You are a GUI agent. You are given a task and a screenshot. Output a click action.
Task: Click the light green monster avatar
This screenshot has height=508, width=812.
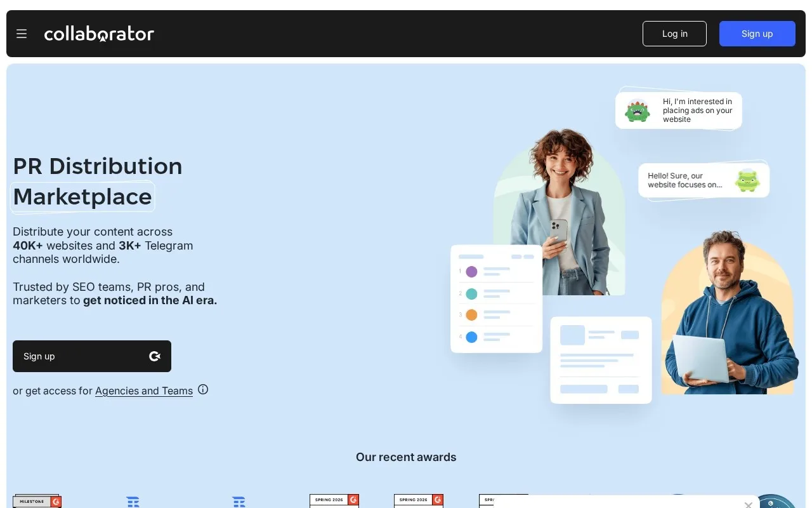(x=747, y=180)
